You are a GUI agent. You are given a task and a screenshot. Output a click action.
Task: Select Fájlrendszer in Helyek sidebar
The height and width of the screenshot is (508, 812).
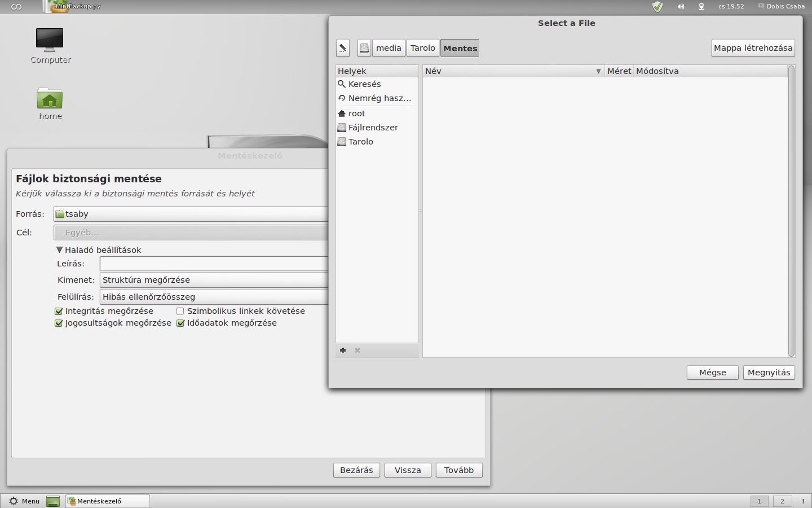[x=377, y=128]
